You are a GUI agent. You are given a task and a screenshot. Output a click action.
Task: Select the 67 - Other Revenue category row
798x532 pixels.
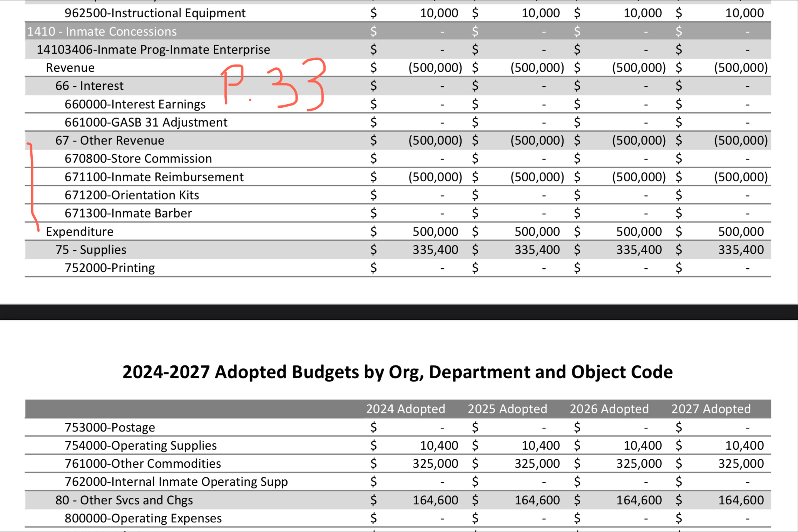pos(110,141)
